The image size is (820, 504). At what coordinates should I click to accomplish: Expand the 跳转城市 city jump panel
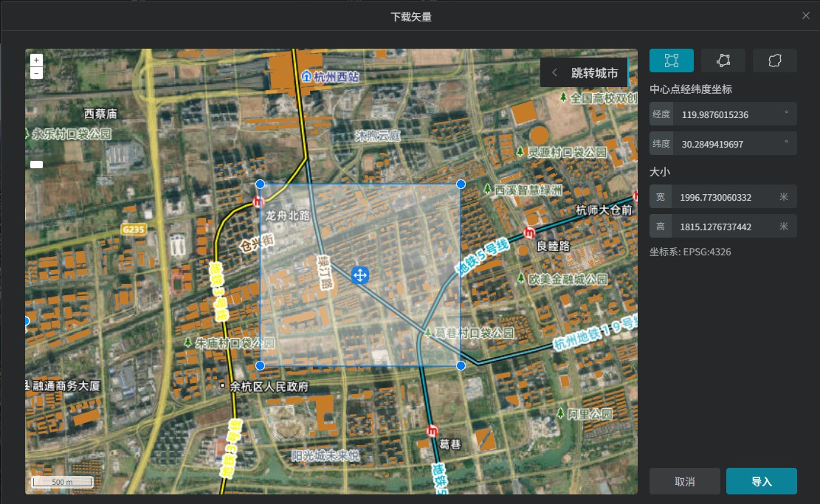click(594, 73)
